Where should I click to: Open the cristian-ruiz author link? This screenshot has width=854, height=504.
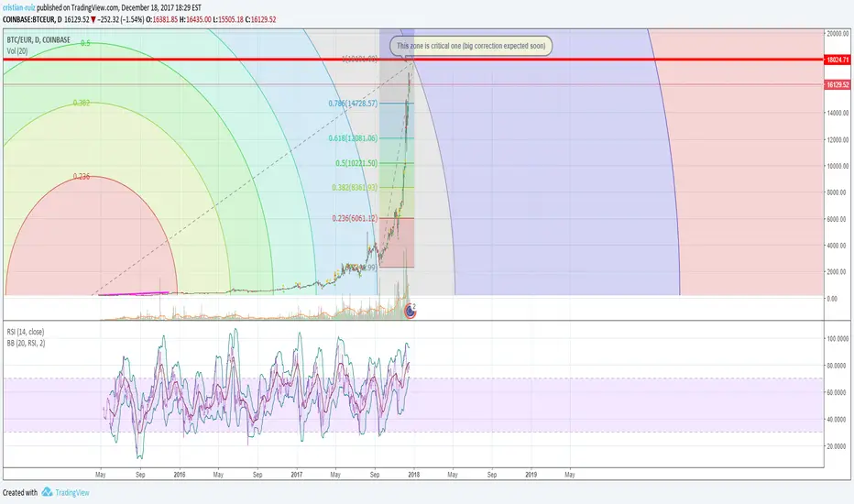coord(19,7)
